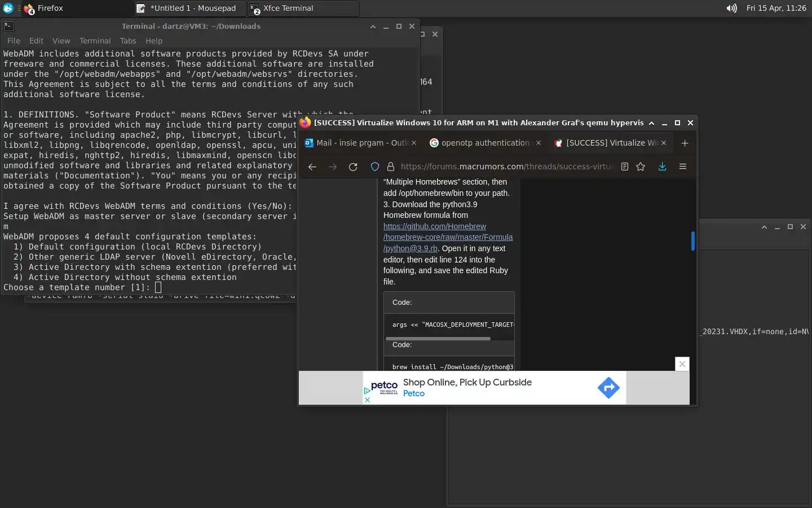Screen dimensions: 812x508
Task: Close the Mail - insie prgam tab
Action: (x=414, y=143)
